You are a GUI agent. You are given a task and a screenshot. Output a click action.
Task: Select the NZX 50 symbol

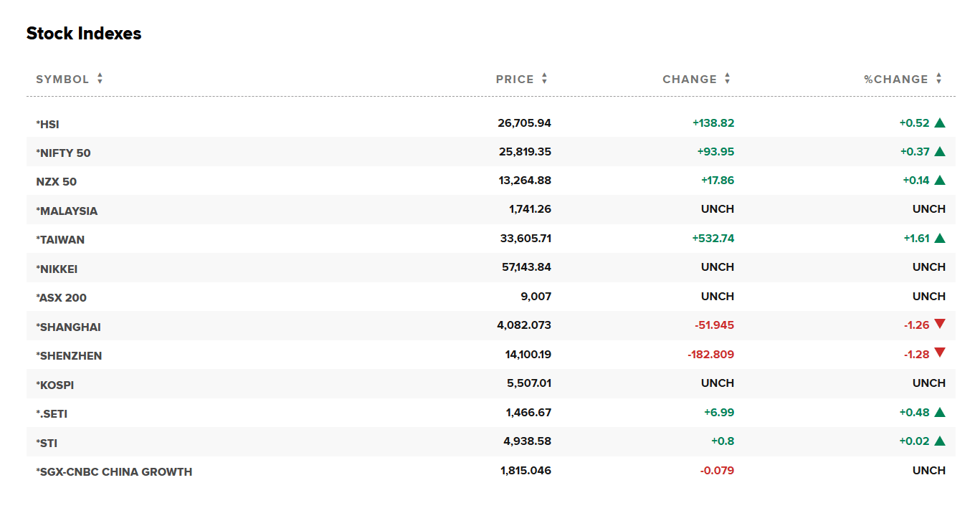click(57, 181)
